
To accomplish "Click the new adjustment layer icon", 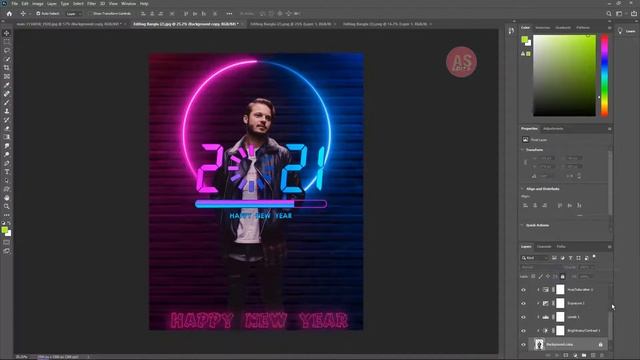I will [x=575, y=356].
